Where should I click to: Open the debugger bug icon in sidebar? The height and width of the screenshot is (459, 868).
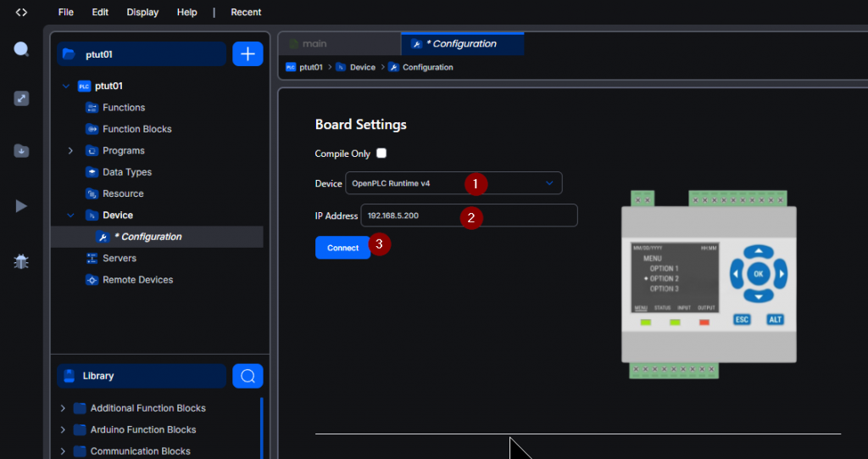[x=21, y=261]
